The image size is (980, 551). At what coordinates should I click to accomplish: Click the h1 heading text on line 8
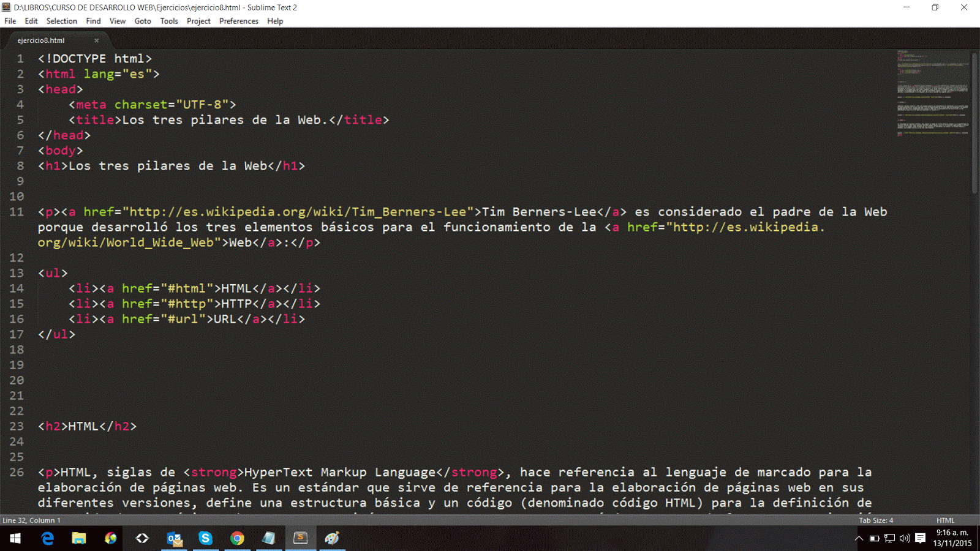(168, 166)
